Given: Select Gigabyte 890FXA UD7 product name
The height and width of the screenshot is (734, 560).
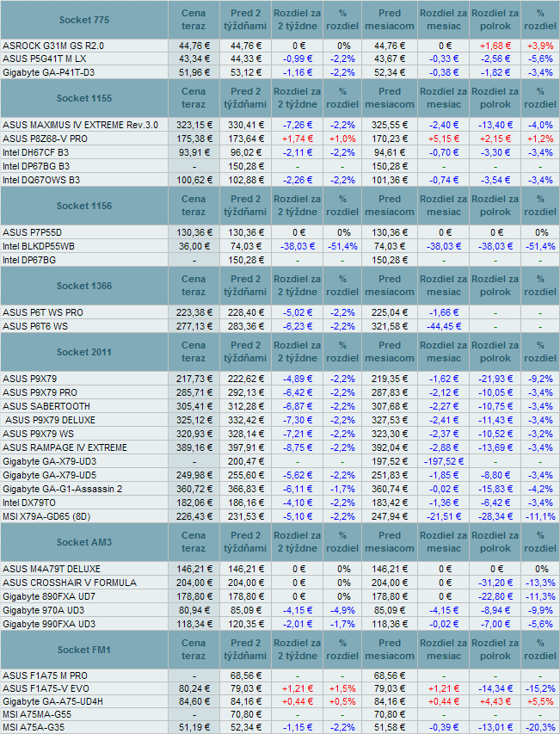Looking at the screenshot, I should [x=49, y=597].
